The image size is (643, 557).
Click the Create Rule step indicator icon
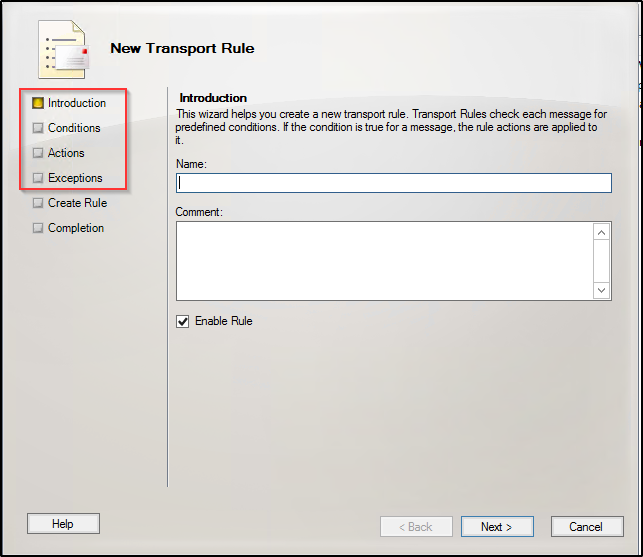tap(38, 203)
